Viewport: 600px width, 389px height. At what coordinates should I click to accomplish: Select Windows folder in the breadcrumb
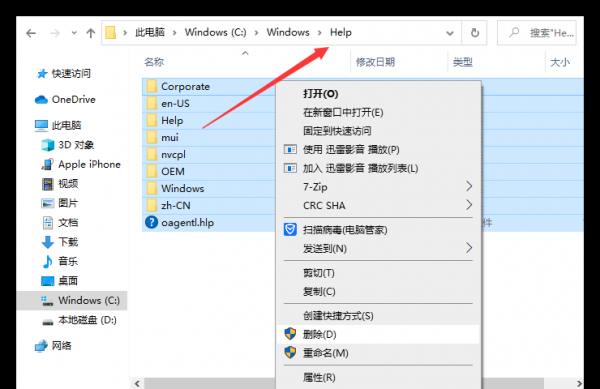coord(288,33)
